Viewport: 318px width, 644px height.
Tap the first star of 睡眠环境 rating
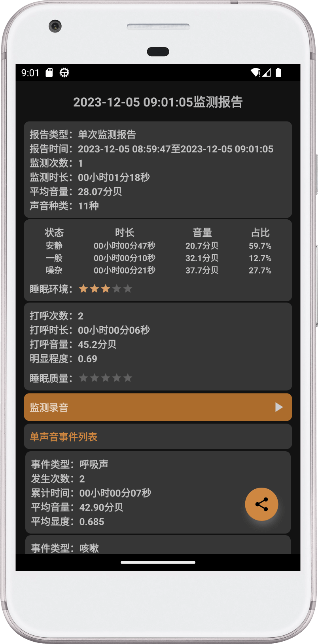tap(83, 289)
